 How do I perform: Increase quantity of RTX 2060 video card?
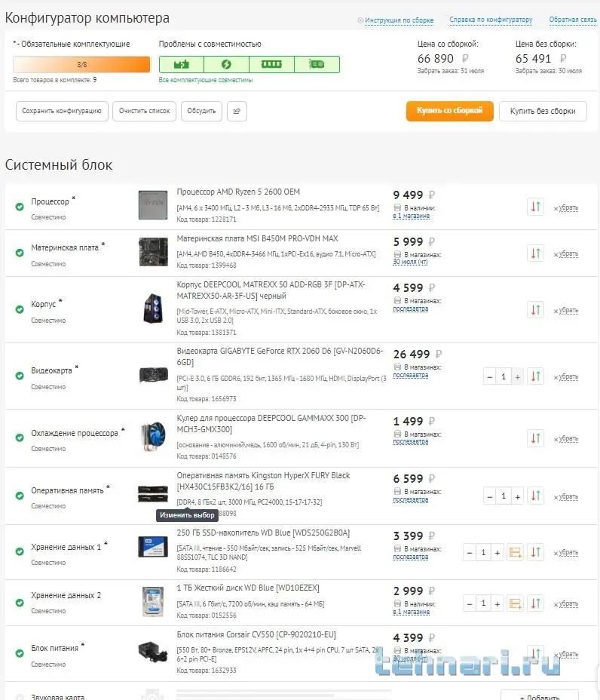pos(518,377)
